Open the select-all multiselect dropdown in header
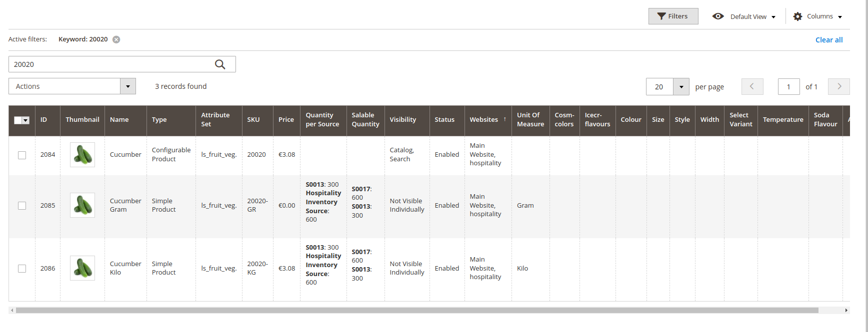Image resolution: width=868 pixels, height=332 pixels. click(26, 120)
